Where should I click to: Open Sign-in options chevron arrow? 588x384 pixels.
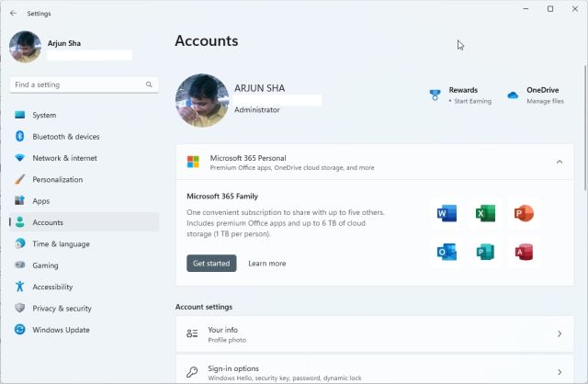tap(560, 372)
